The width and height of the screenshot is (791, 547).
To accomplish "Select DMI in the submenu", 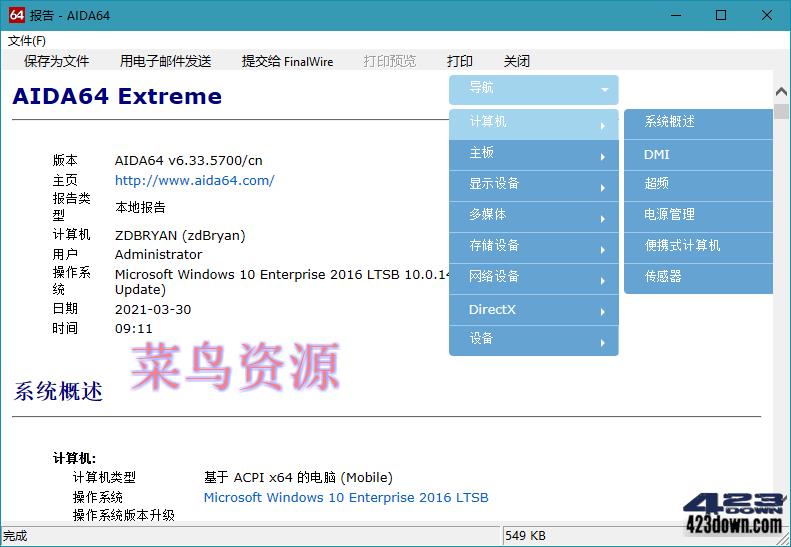I will [x=698, y=155].
